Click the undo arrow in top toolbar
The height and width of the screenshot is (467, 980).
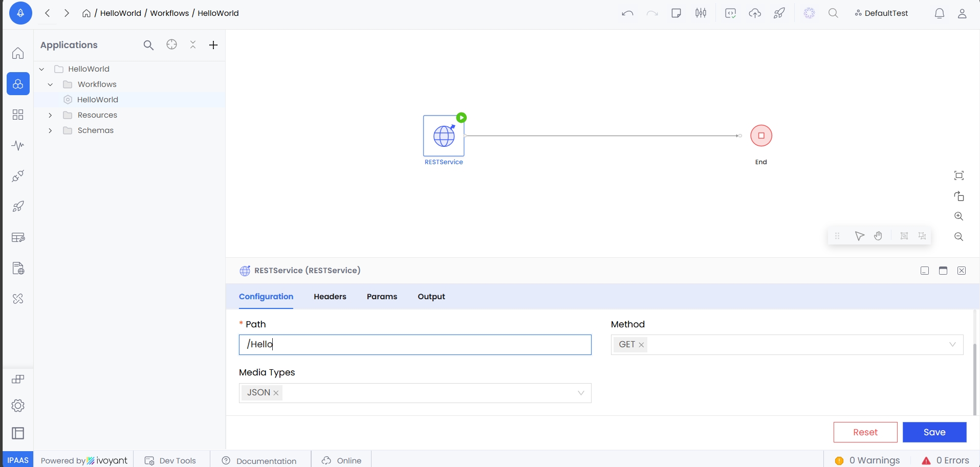point(627,13)
